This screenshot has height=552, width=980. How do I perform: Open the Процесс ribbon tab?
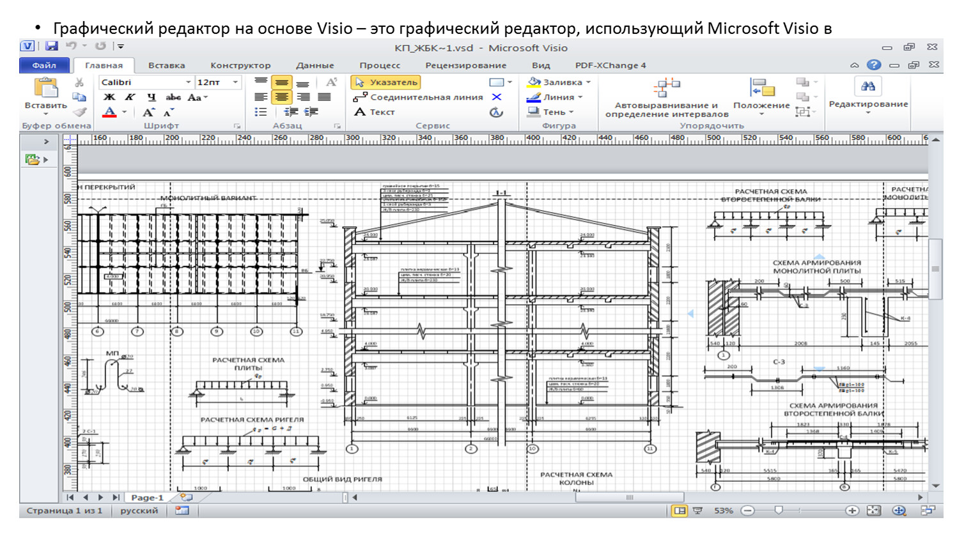[x=380, y=65]
